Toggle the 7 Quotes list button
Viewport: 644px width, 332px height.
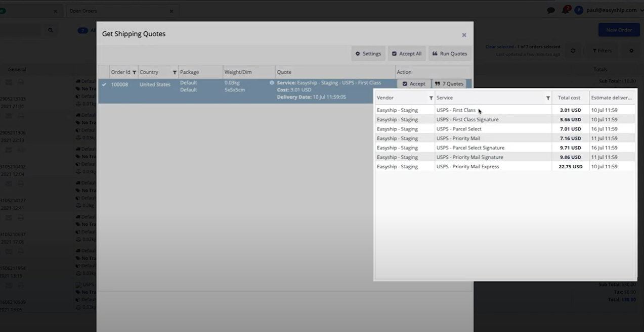(449, 84)
